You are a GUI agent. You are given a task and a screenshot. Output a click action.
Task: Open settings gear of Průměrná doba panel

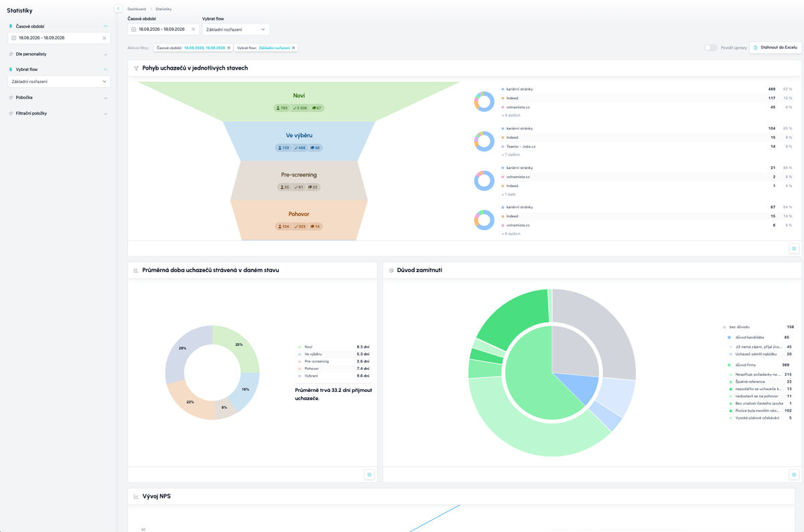click(x=369, y=474)
